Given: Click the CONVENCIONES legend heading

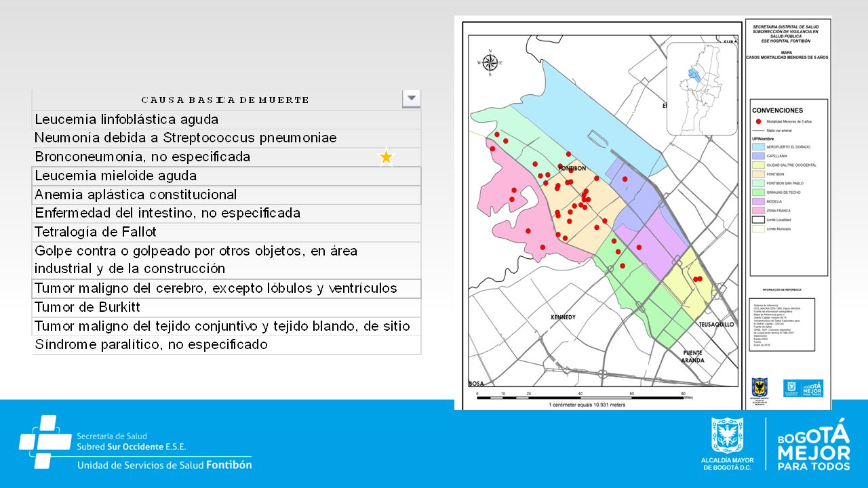Looking at the screenshot, I should pos(777,110).
